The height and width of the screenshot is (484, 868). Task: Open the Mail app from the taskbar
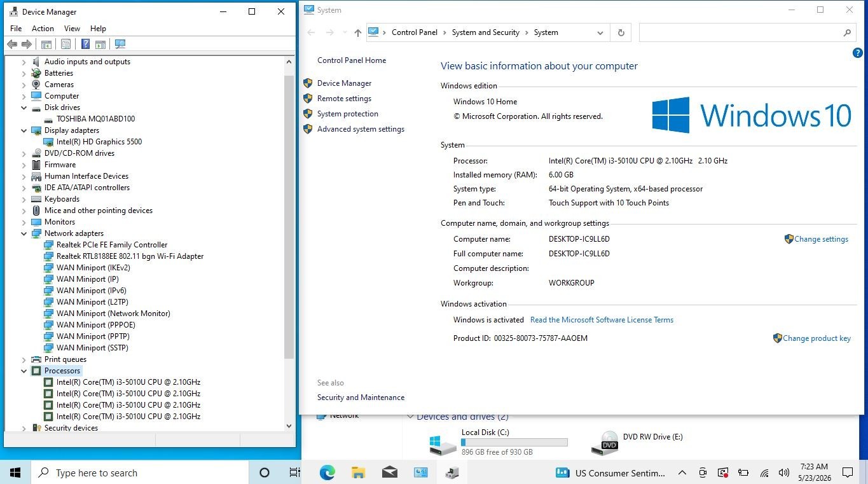pos(390,473)
